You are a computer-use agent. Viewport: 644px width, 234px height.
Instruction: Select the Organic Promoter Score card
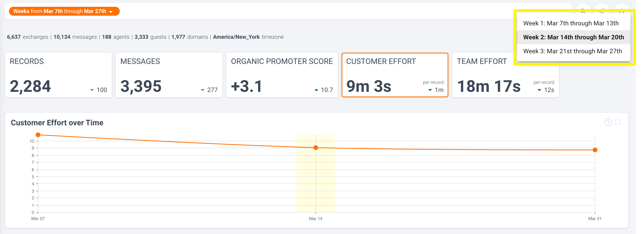[282, 75]
